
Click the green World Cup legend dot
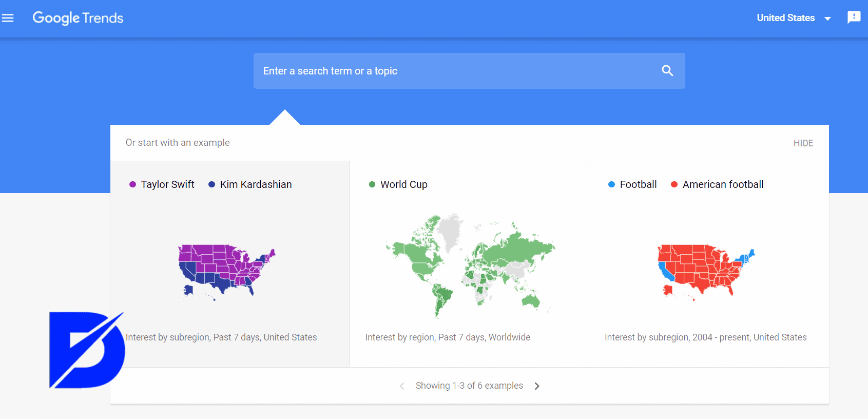[x=372, y=184]
